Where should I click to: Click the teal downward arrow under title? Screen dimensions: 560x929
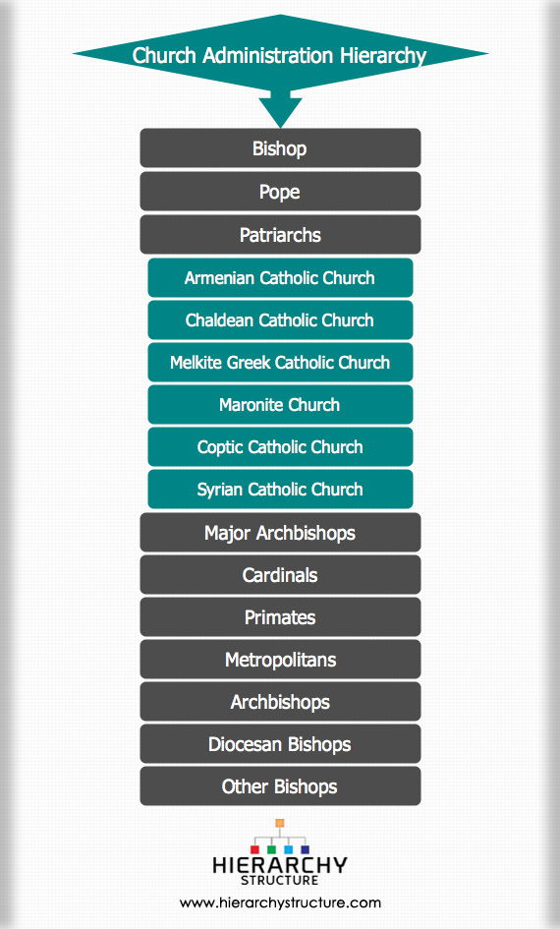(x=280, y=111)
